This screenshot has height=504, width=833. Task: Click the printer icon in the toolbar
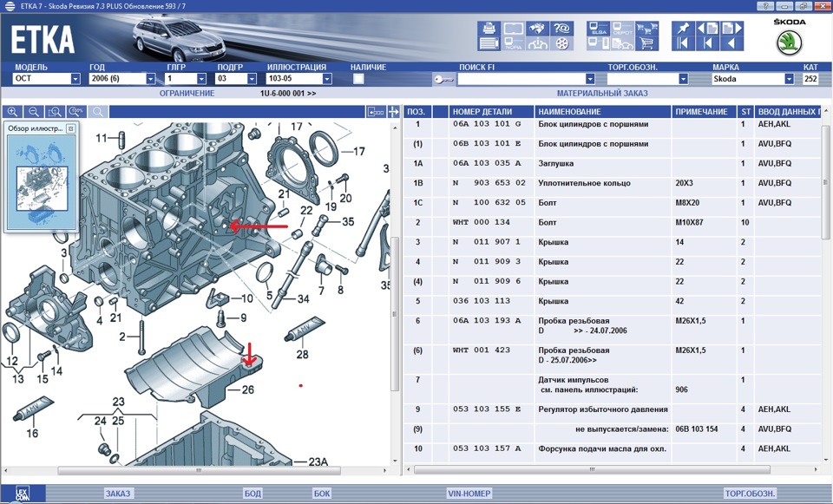pos(489,28)
